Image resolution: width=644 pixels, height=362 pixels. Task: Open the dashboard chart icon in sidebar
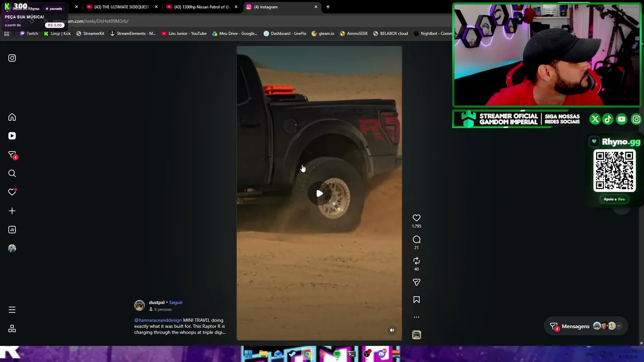click(x=12, y=230)
